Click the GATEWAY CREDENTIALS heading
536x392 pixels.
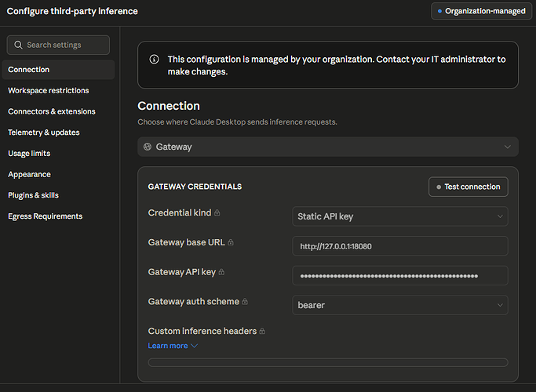[x=195, y=187]
